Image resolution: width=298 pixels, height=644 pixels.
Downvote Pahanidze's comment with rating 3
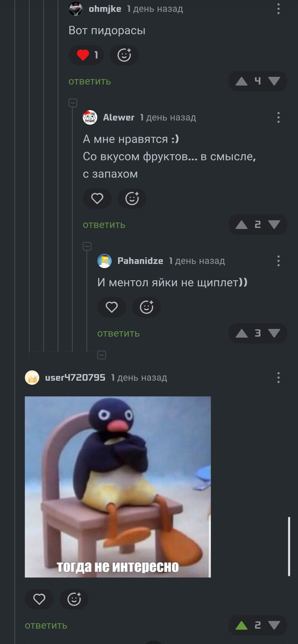[x=274, y=333]
